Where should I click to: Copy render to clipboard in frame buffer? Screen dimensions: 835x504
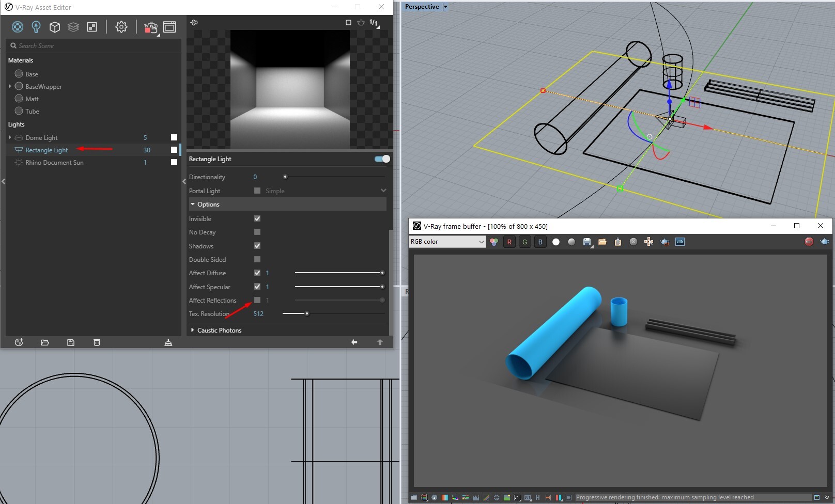pyautogui.click(x=618, y=242)
